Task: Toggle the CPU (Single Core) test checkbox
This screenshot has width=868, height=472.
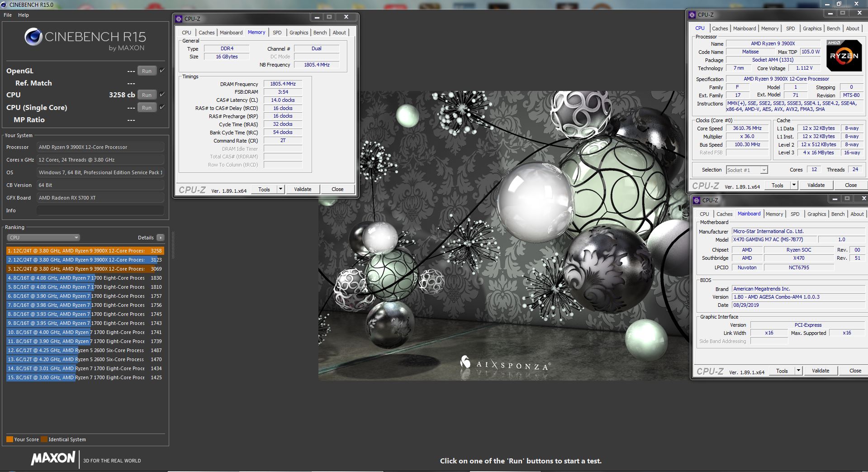Action: 162,107
